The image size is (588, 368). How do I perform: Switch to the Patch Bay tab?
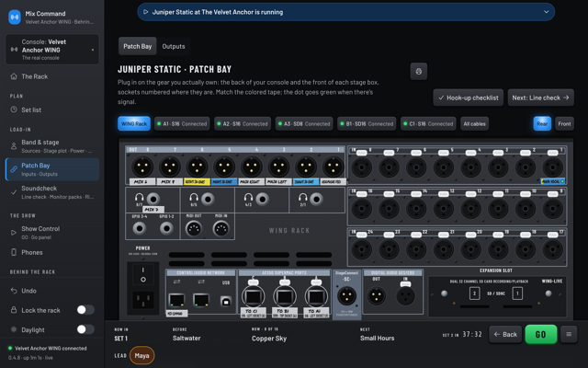coord(137,46)
